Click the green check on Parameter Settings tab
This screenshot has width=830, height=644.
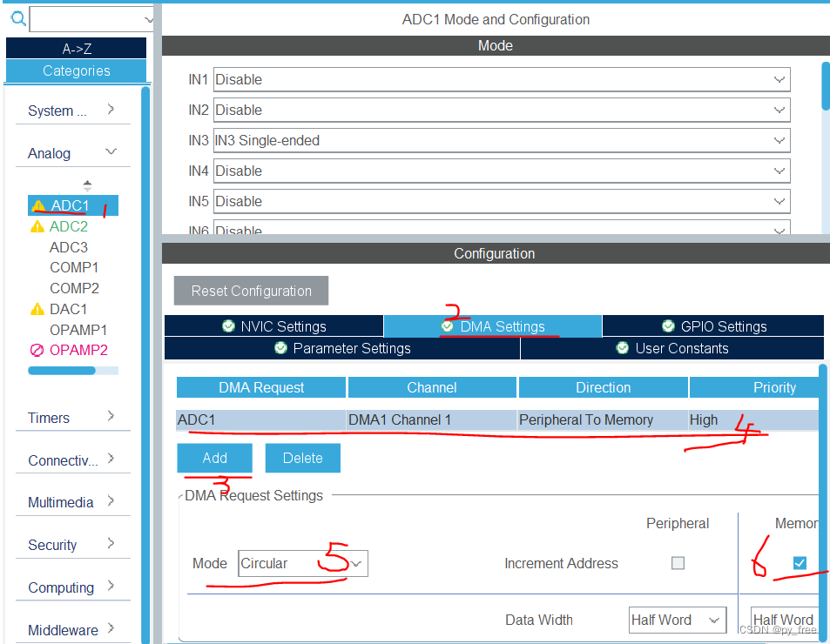pyautogui.click(x=280, y=348)
